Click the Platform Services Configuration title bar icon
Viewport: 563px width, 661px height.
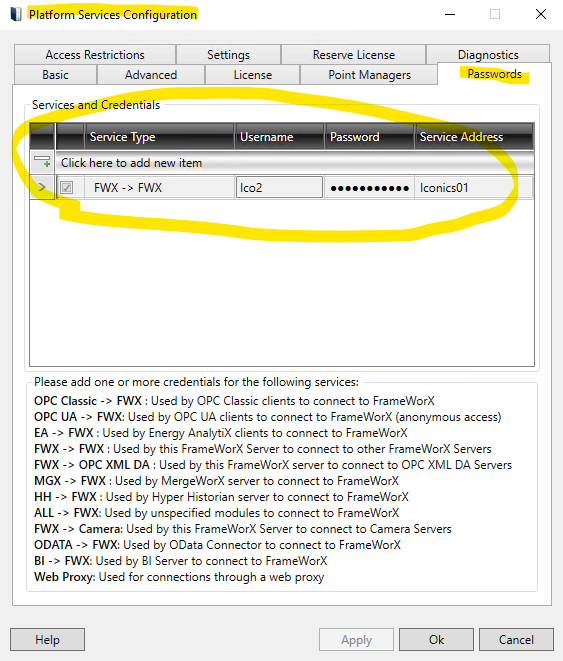point(16,14)
